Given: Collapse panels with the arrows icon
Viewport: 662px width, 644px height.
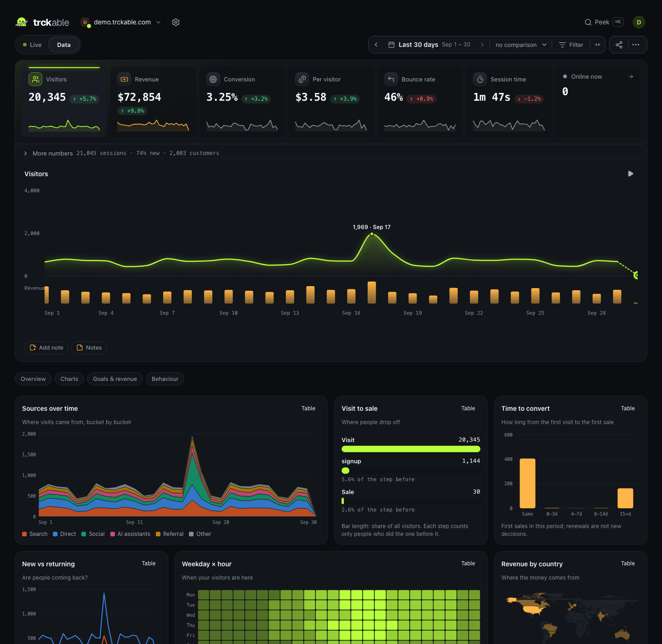Looking at the screenshot, I should 598,45.
